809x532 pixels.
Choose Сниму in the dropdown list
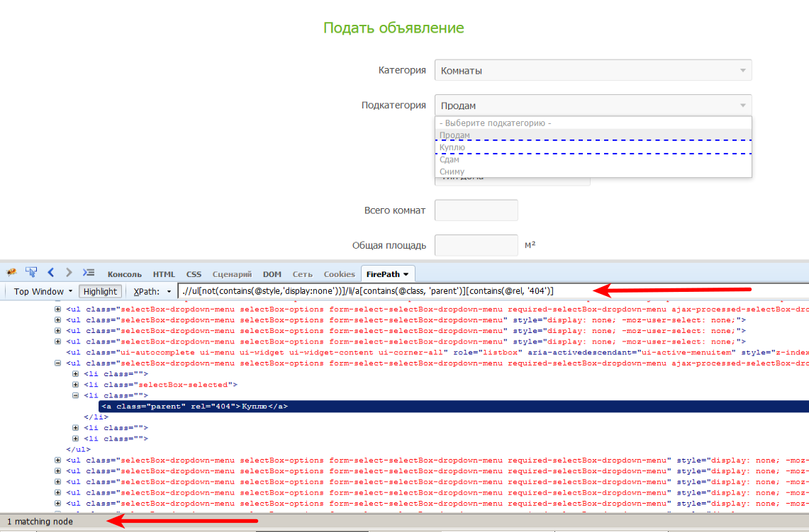coord(593,171)
